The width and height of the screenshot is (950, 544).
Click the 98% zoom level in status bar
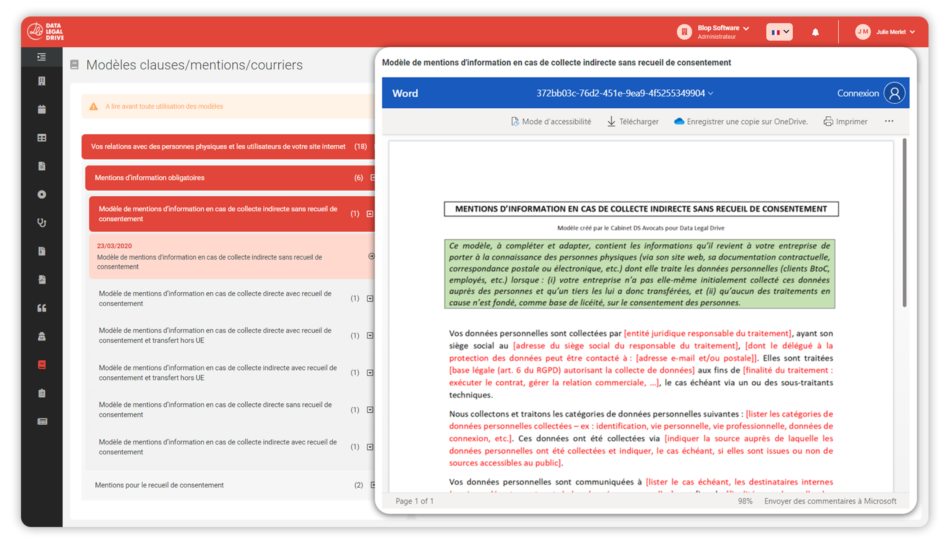(745, 501)
